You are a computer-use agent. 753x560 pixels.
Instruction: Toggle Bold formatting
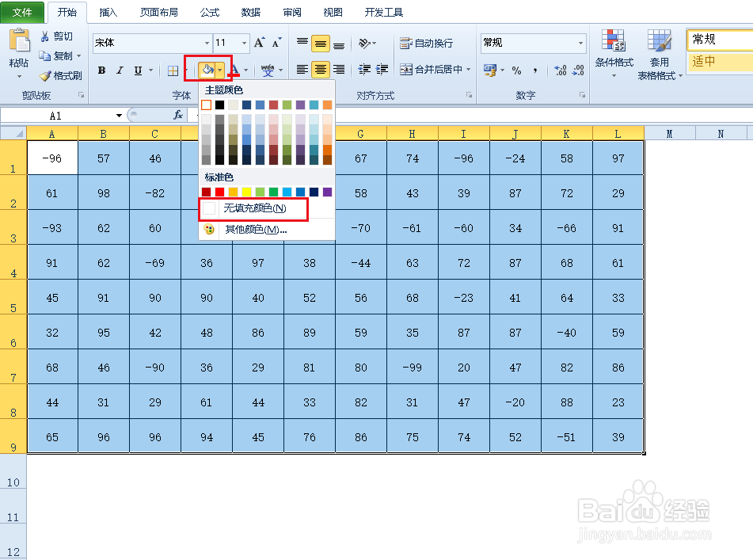click(101, 70)
